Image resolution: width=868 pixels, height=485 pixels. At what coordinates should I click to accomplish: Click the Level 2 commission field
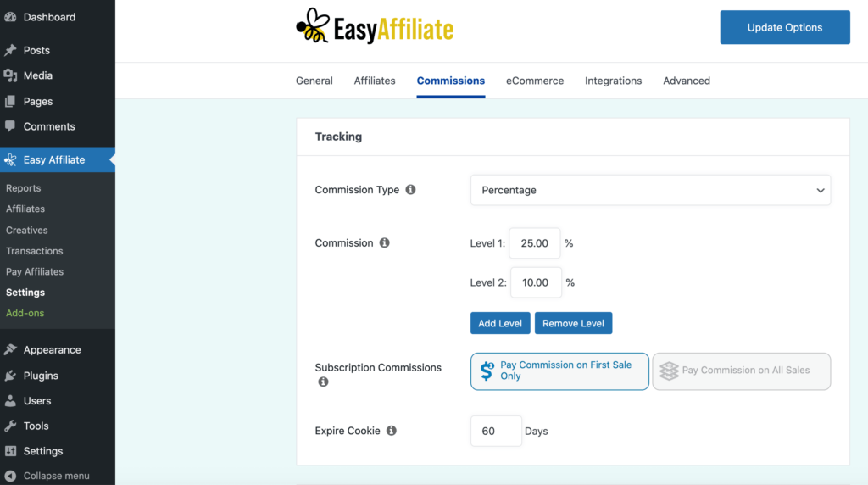click(536, 282)
